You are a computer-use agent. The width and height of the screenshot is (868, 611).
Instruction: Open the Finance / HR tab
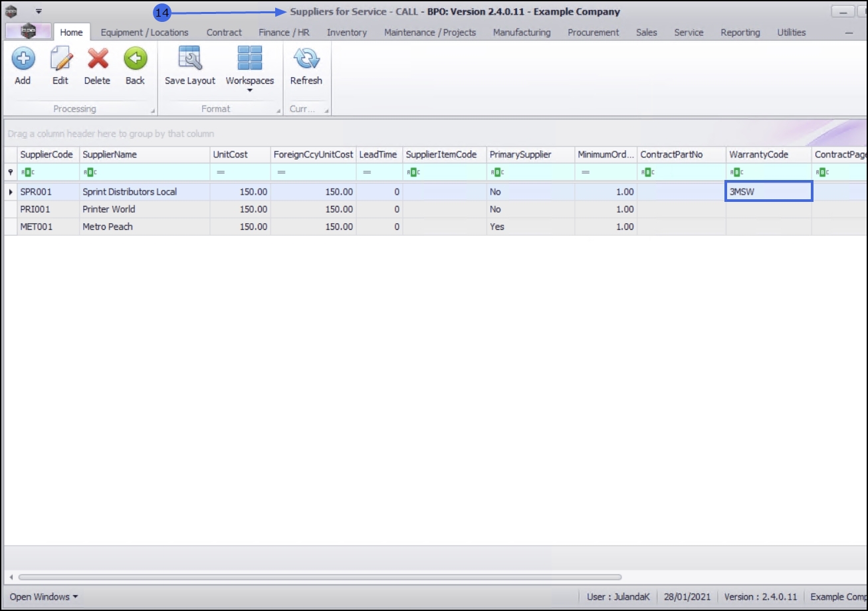(x=284, y=32)
